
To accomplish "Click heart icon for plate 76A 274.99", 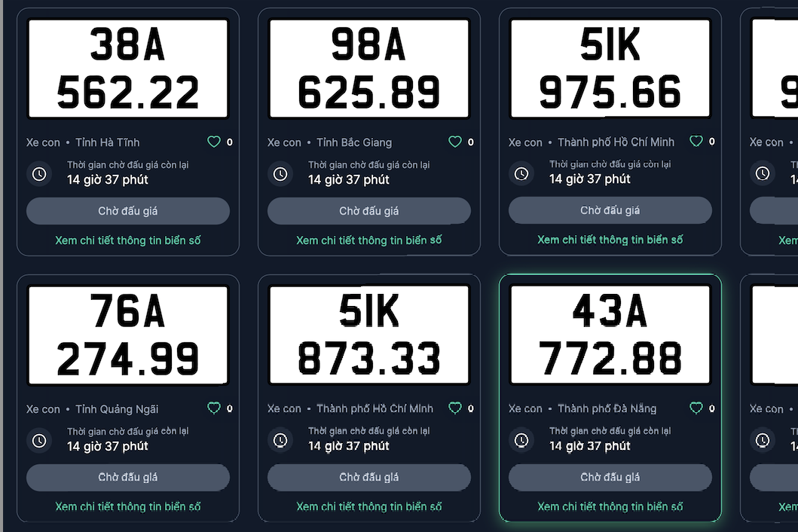I will (214, 408).
